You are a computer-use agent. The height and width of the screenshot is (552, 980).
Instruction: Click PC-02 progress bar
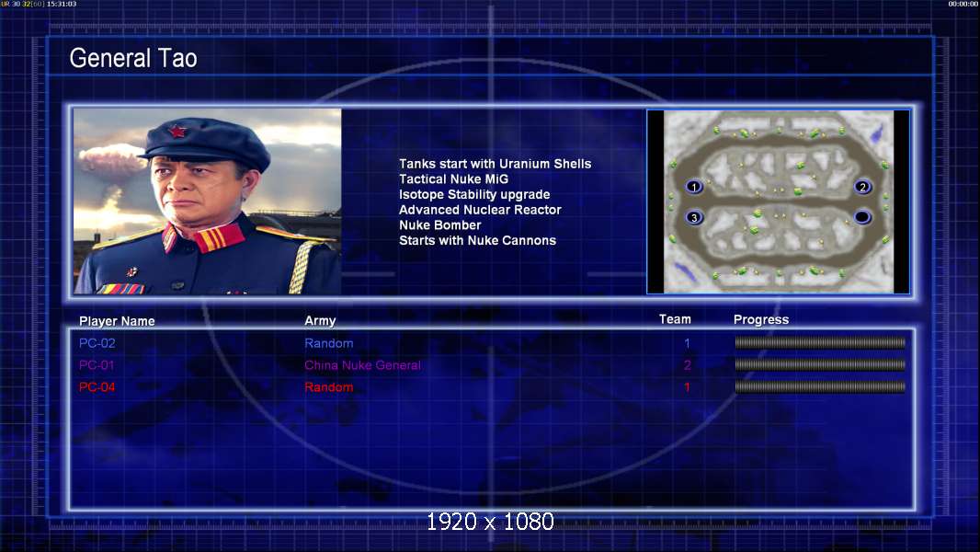[820, 342]
